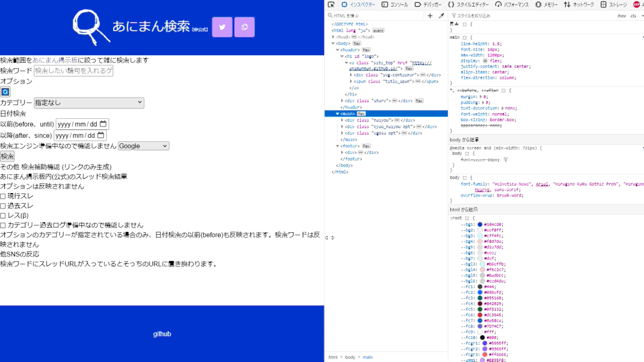This screenshot has height=362, width=644.
Task: Open the color swatch for --fc10
Action: point(482,337)
